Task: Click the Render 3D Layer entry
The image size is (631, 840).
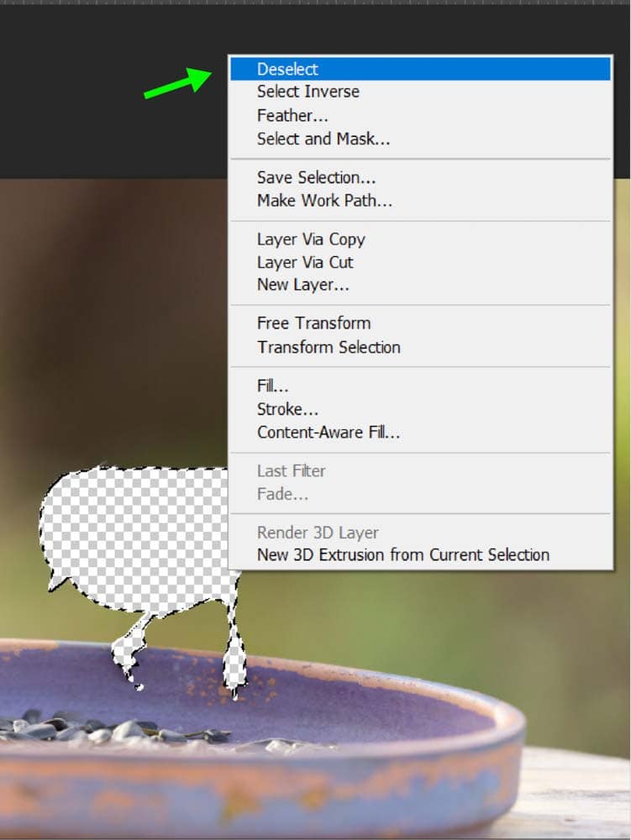Action: point(420,533)
